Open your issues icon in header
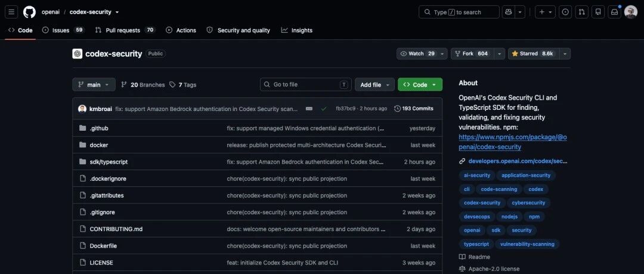 [565, 12]
